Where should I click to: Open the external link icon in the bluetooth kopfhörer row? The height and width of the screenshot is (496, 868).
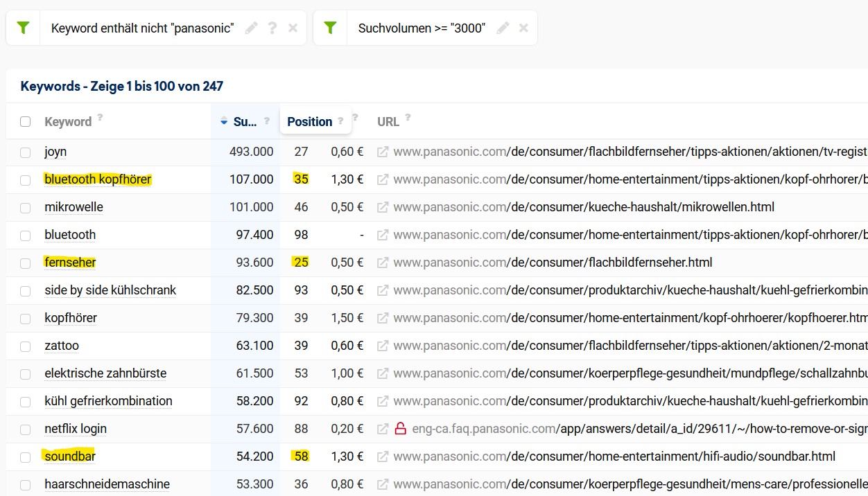(x=383, y=179)
